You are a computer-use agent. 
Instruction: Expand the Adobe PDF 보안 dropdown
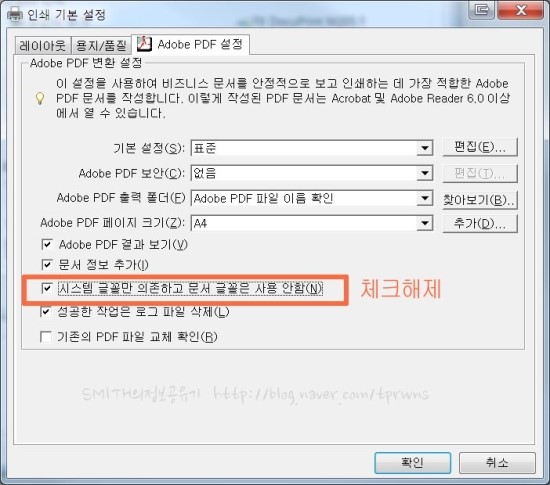(x=424, y=173)
